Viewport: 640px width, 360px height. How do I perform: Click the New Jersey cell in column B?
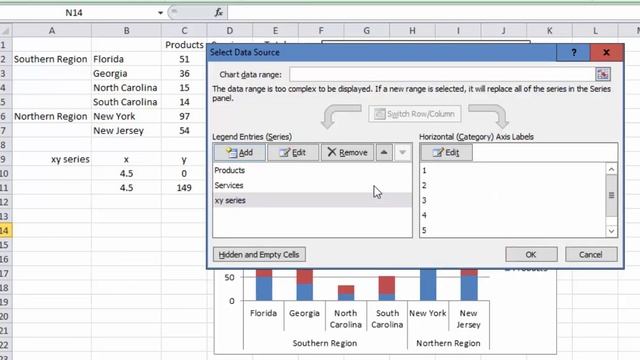127,131
